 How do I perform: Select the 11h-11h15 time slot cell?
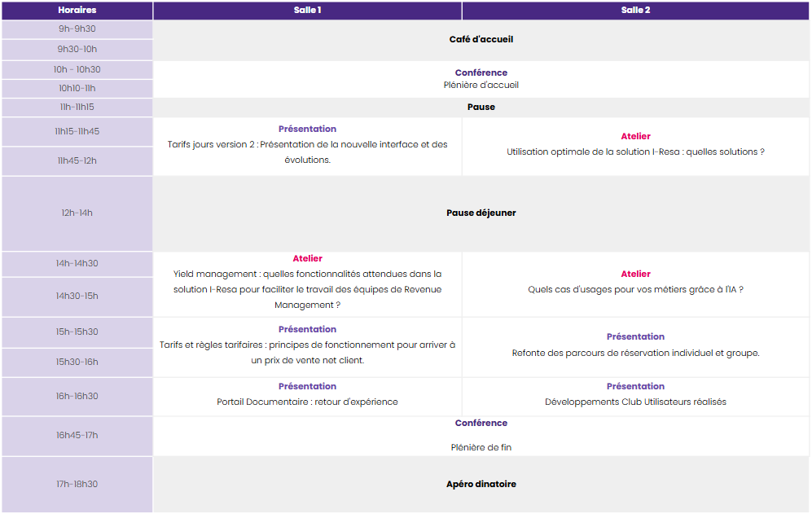(x=77, y=107)
